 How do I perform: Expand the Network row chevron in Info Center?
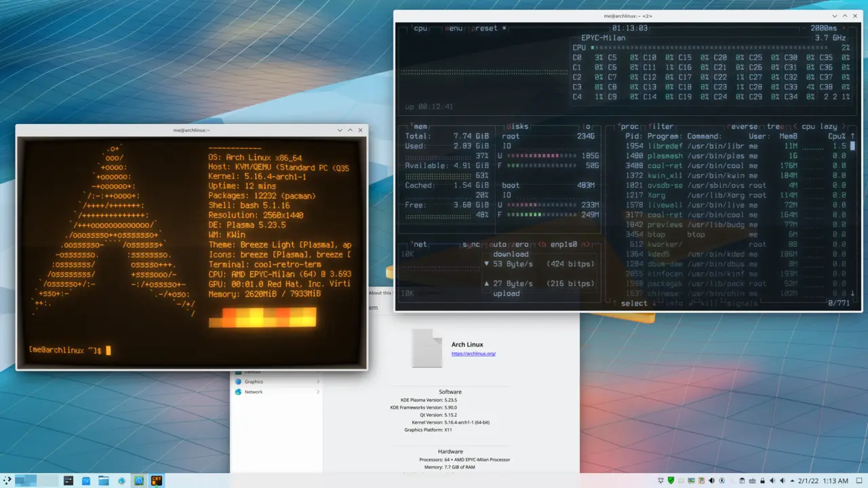317,392
